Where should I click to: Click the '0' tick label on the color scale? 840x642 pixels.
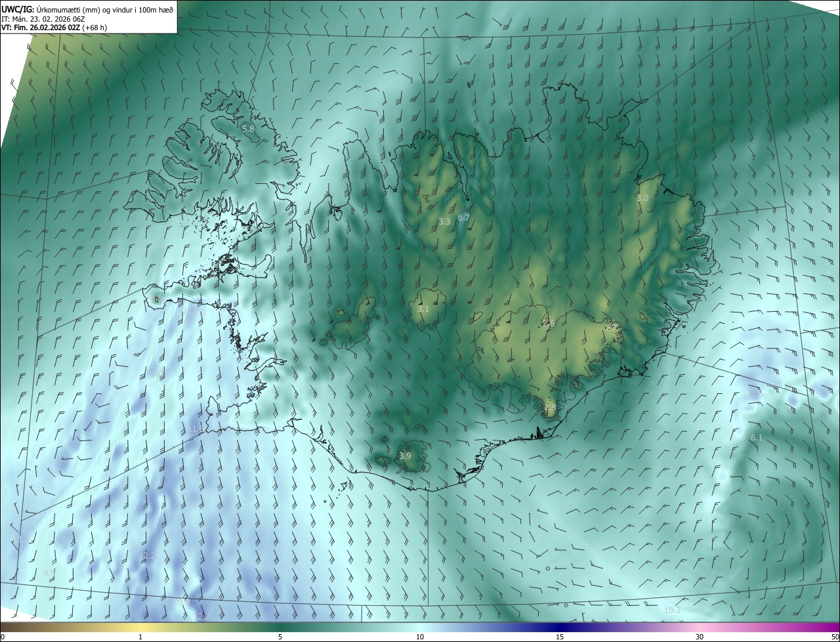point(3,637)
